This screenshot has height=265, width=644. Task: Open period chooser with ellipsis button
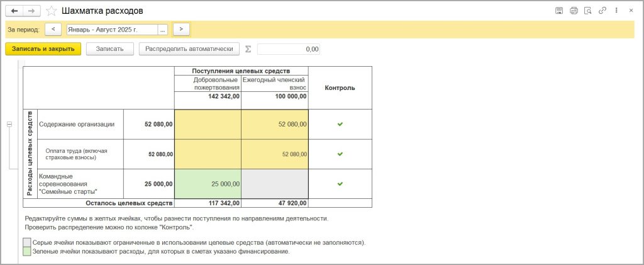click(164, 29)
